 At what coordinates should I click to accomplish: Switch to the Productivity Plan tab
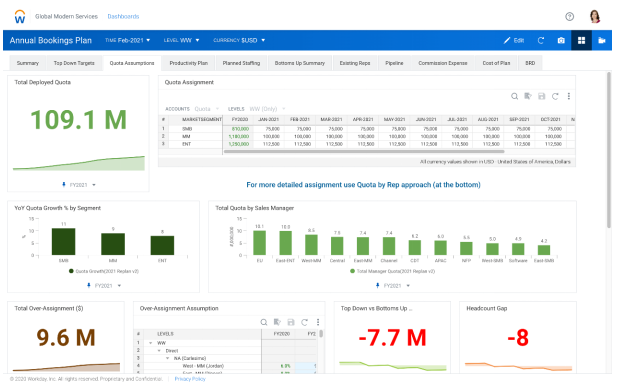(188, 63)
